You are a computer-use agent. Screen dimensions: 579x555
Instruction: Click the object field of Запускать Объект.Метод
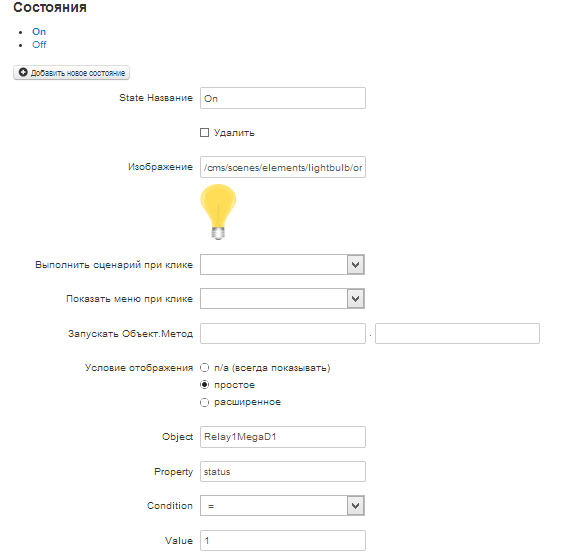click(x=283, y=334)
